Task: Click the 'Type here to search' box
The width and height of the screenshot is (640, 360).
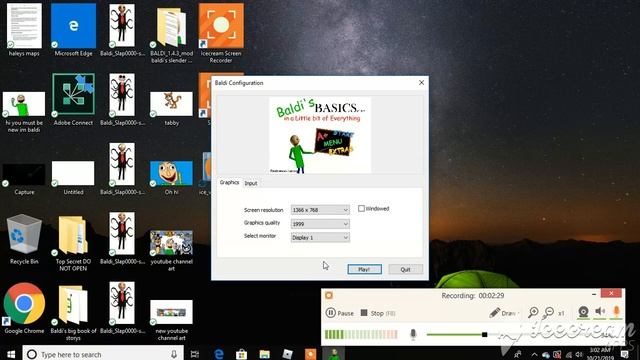Action: (x=102, y=354)
